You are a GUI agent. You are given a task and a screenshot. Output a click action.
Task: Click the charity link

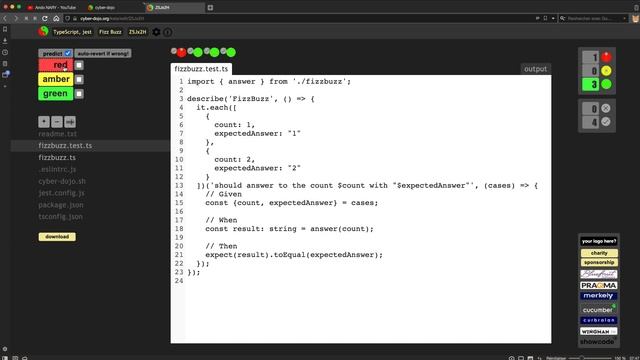coord(599,253)
